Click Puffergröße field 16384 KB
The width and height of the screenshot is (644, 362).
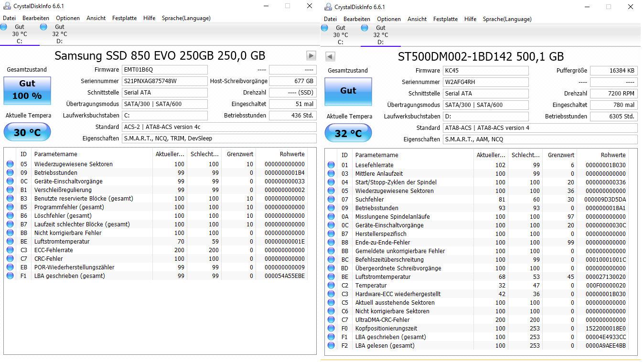pos(613,71)
